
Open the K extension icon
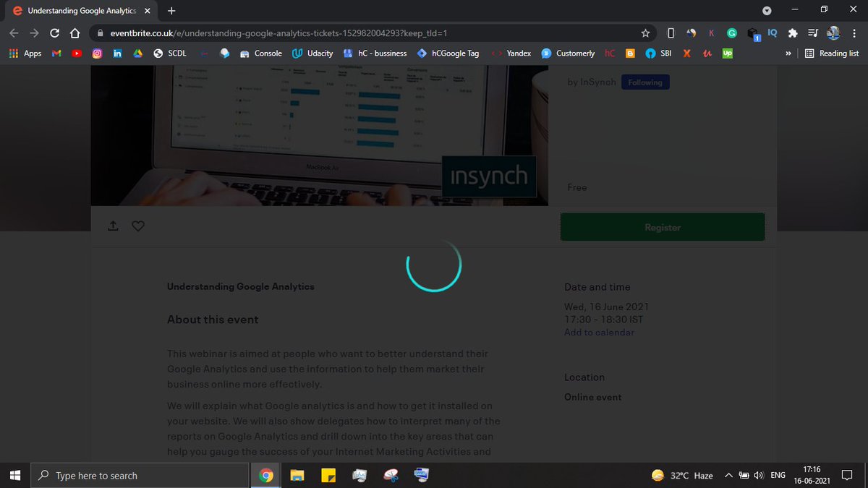coord(712,33)
